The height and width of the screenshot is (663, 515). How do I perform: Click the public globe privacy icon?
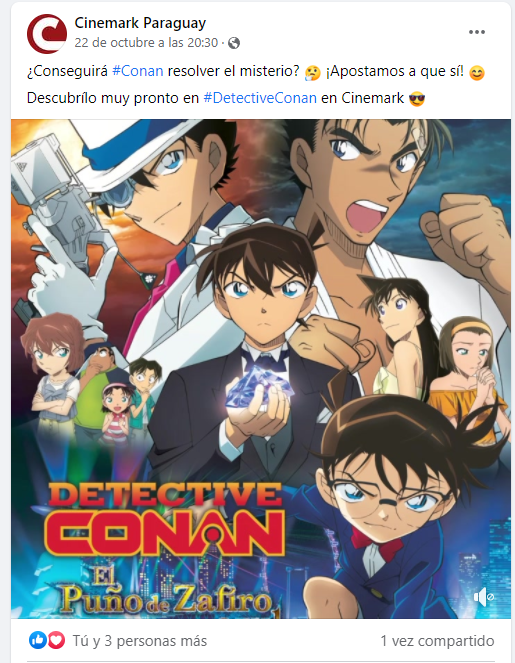click(x=234, y=43)
